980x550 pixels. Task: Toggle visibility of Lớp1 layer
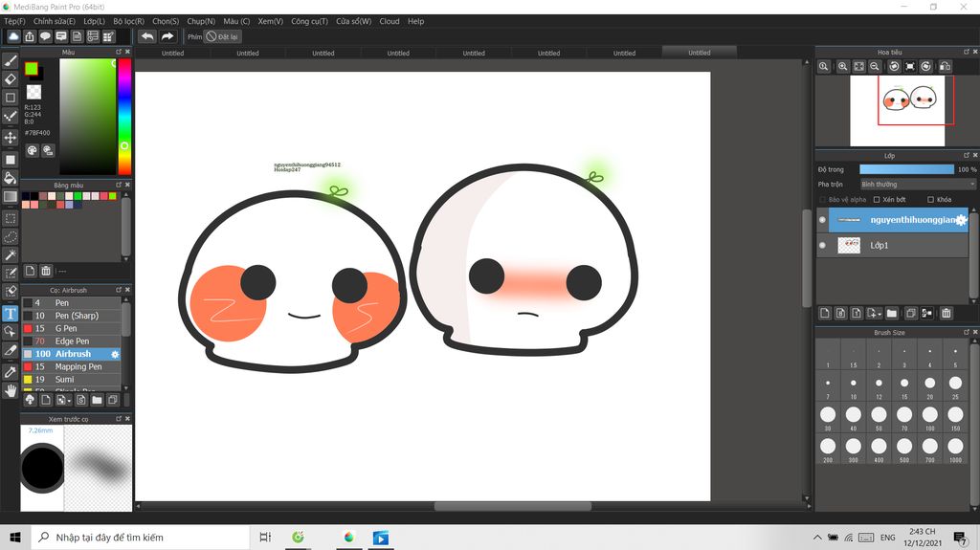822,245
